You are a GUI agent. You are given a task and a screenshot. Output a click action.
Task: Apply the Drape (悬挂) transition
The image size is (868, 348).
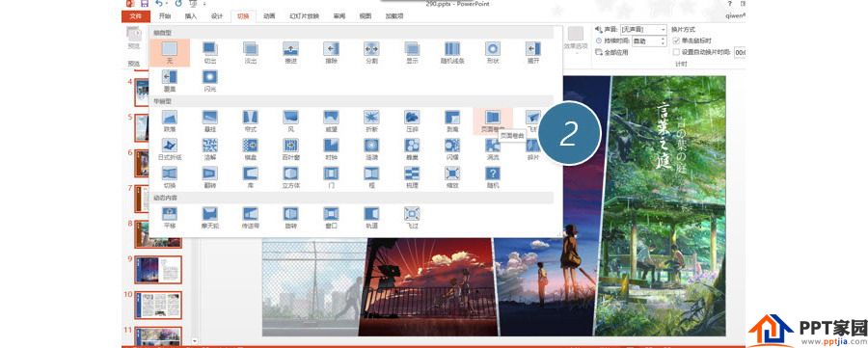click(x=210, y=120)
